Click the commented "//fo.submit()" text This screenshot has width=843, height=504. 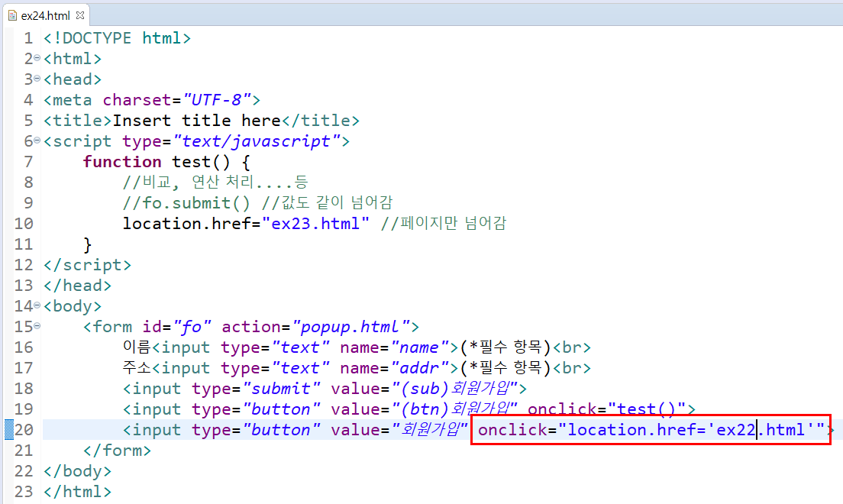tap(186, 203)
